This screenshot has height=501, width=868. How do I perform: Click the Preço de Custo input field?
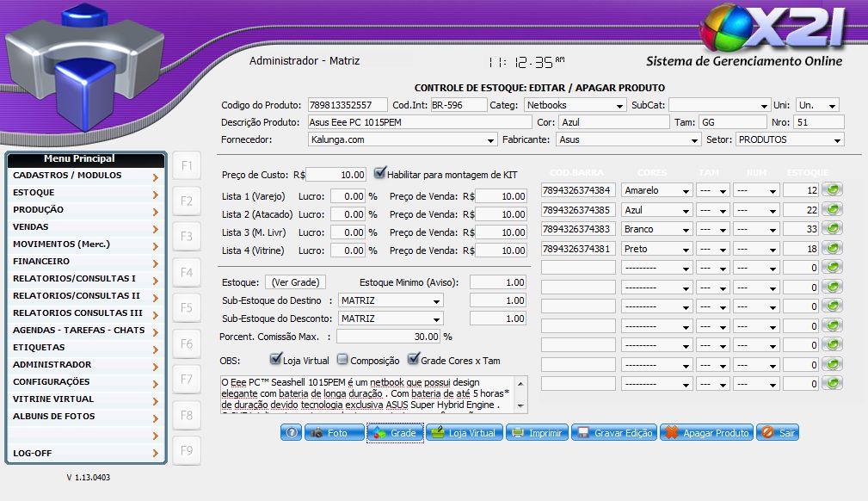click(336, 175)
